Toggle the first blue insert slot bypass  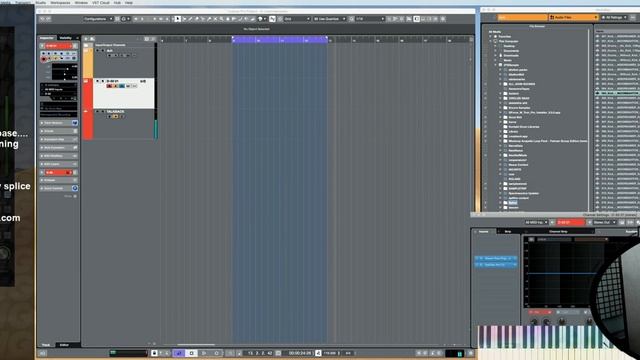tap(478, 258)
